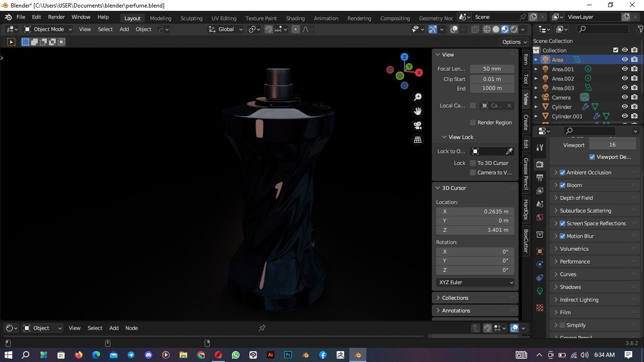The width and height of the screenshot is (644, 362).
Task: Open the XYZ Euler rotation mode dropdown
Action: click(475, 282)
